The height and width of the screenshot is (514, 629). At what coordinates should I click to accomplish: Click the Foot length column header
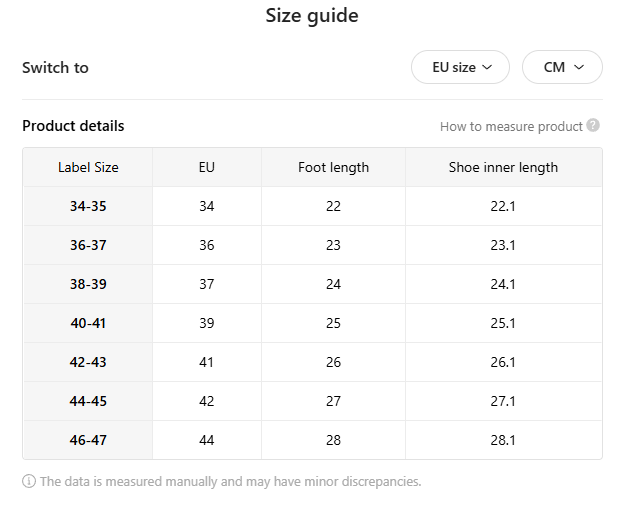pyautogui.click(x=333, y=167)
